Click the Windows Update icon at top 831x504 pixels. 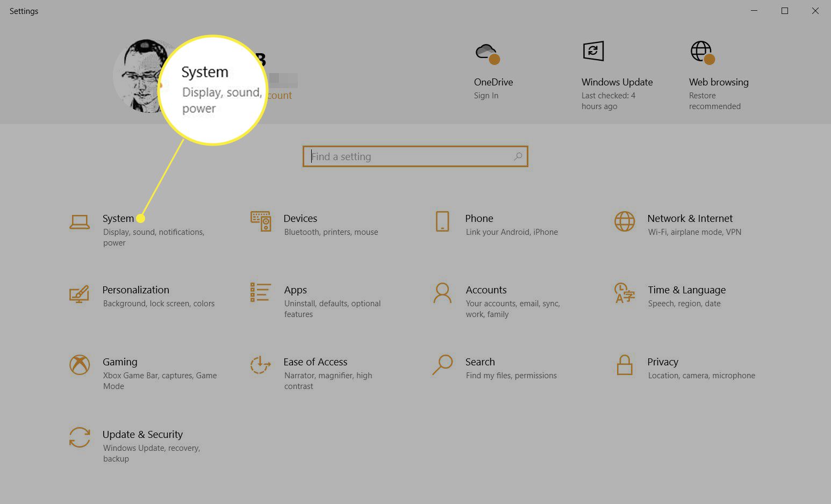(x=593, y=52)
